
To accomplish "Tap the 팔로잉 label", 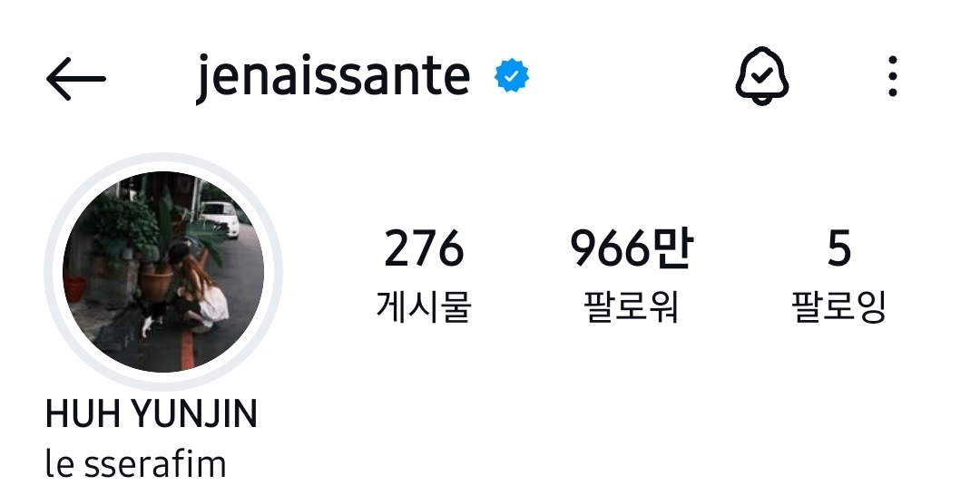I will [838, 306].
